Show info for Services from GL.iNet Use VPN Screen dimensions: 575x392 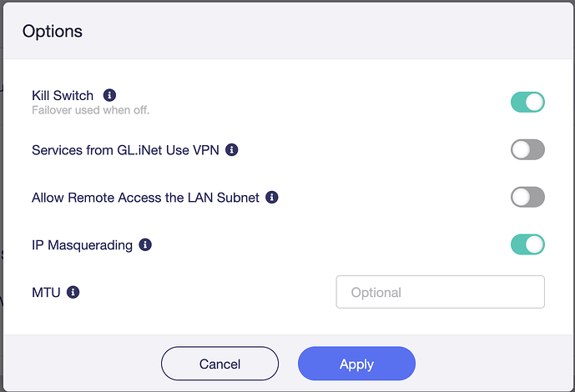coord(232,150)
